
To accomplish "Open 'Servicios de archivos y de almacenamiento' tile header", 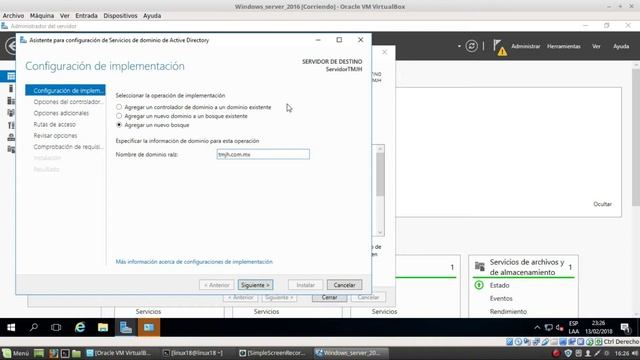I will [527, 267].
